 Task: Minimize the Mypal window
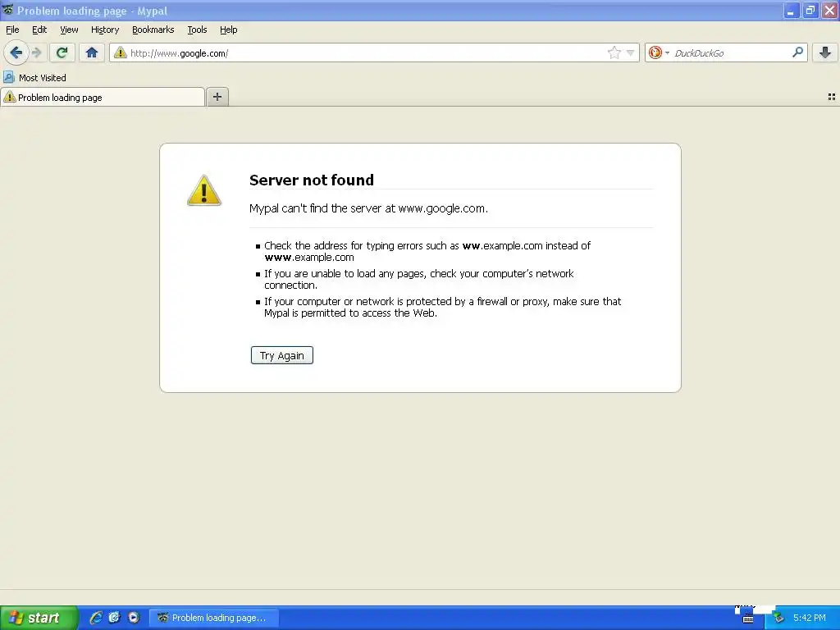click(x=791, y=11)
